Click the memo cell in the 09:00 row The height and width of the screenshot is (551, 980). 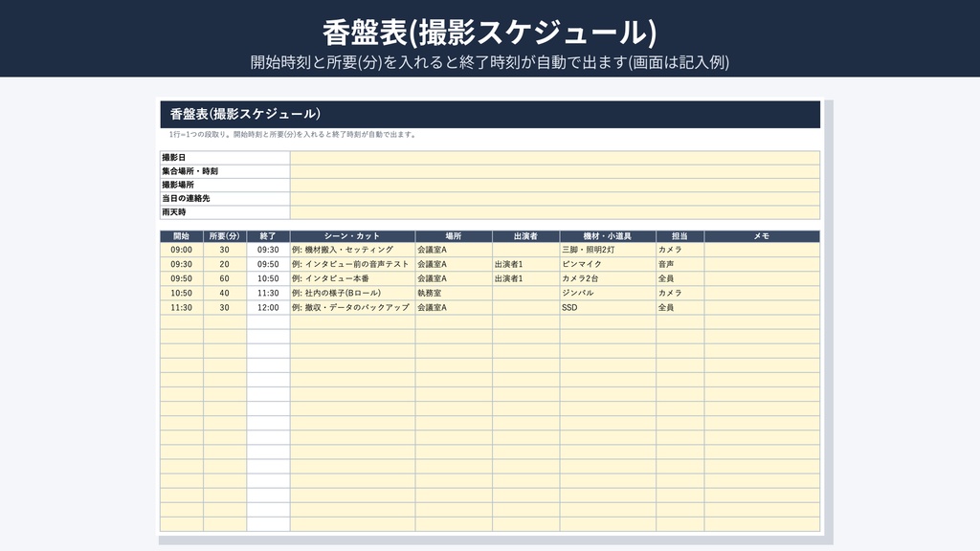pos(762,250)
